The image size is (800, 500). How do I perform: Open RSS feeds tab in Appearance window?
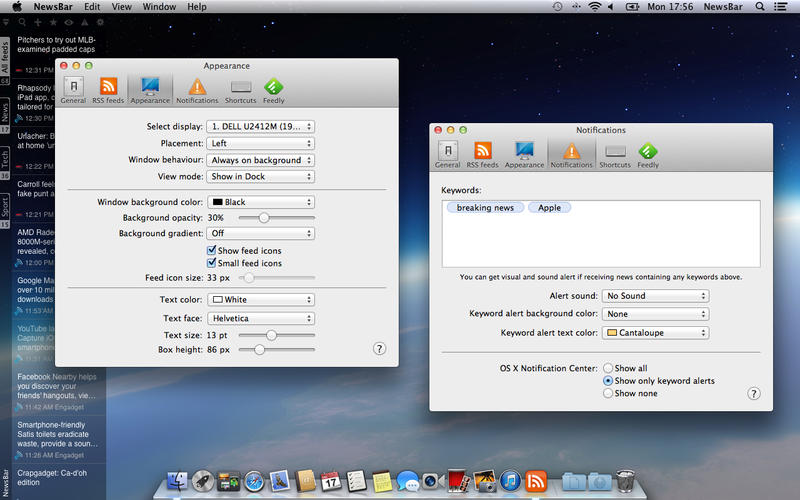tap(108, 90)
